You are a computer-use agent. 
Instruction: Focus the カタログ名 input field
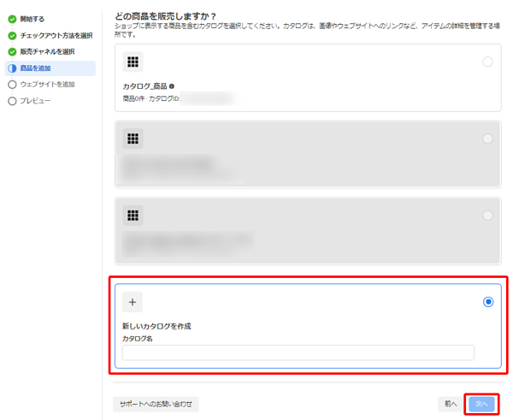(298, 352)
